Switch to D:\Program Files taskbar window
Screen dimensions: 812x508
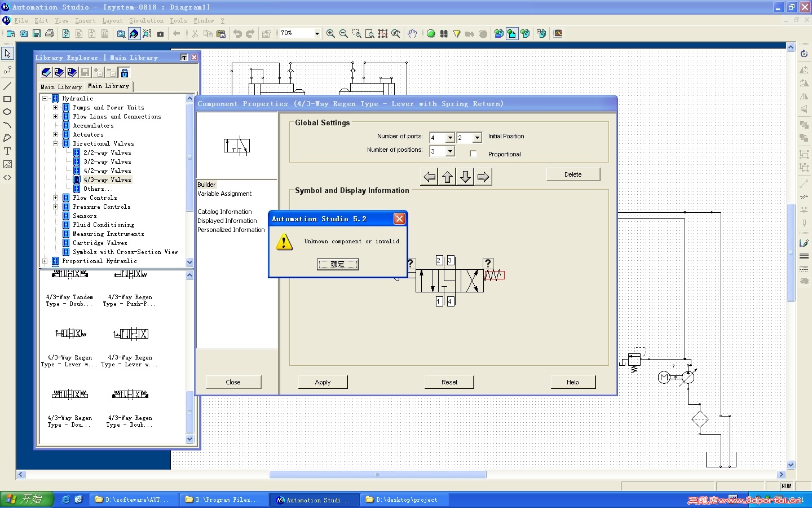(x=224, y=500)
